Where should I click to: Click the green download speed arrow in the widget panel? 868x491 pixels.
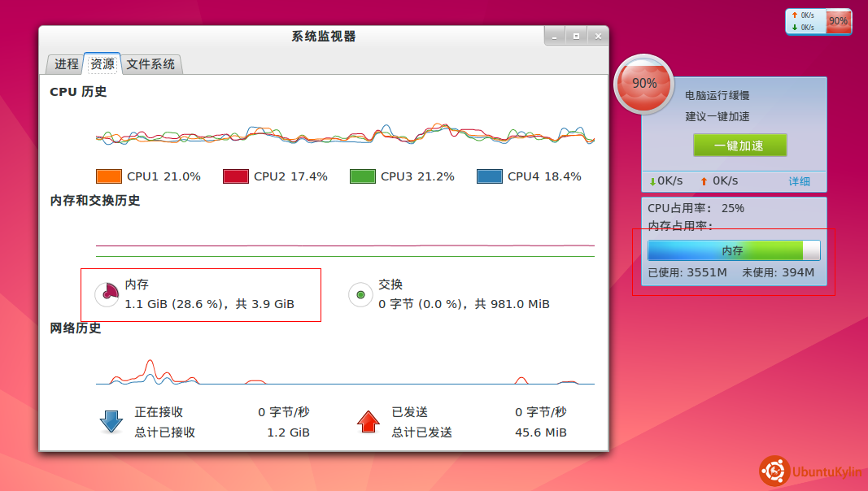[x=652, y=181]
